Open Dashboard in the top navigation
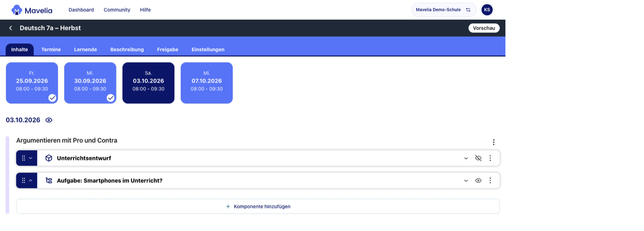The height and width of the screenshot is (231, 644). point(81,10)
